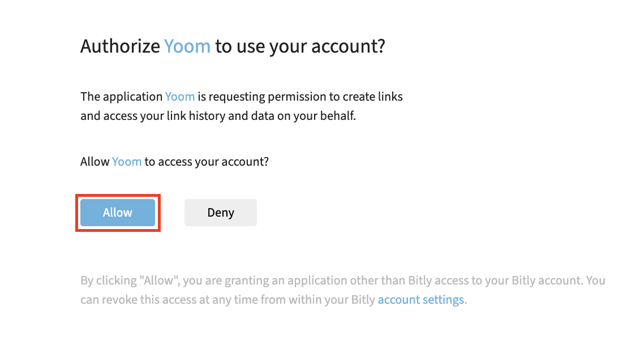Click the plain word "Allow" preceding Yoom

click(95, 162)
